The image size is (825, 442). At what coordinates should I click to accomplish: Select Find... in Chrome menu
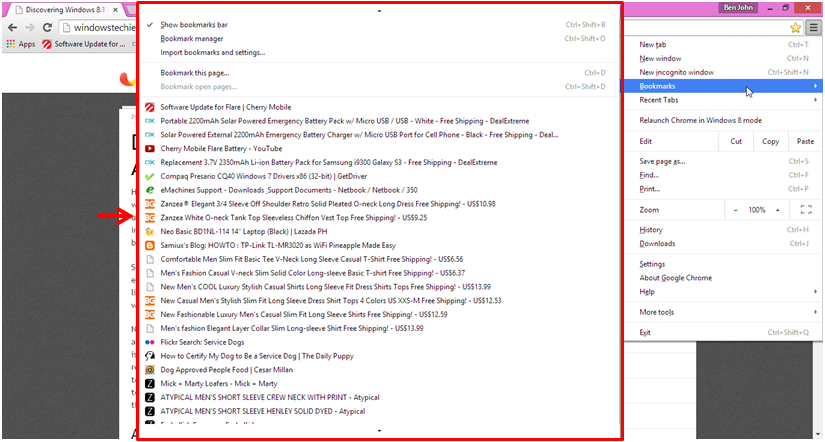pyautogui.click(x=723, y=175)
